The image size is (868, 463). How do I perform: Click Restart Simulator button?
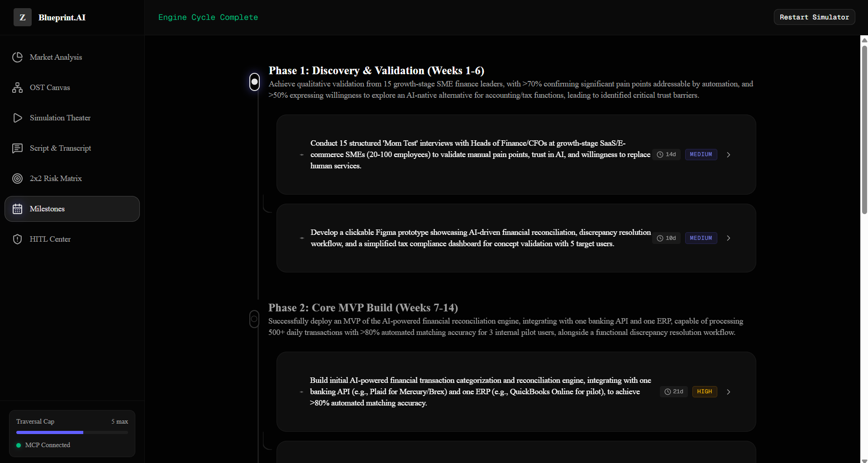(x=814, y=17)
